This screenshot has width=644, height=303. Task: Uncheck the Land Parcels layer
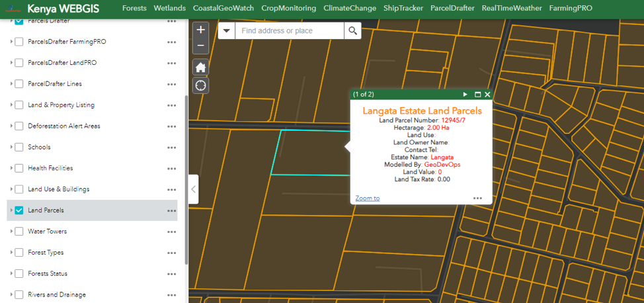pyautogui.click(x=19, y=210)
